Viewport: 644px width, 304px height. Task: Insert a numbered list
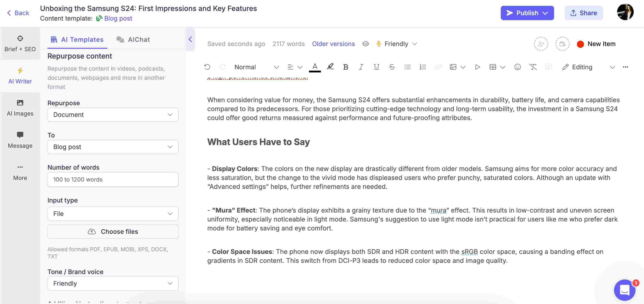click(x=422, y=67)
